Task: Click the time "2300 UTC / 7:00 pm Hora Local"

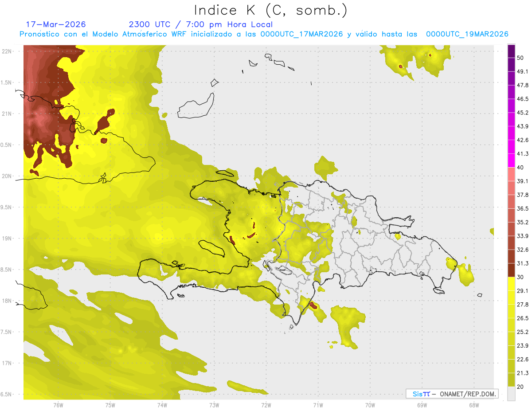Action: (200, 24)
